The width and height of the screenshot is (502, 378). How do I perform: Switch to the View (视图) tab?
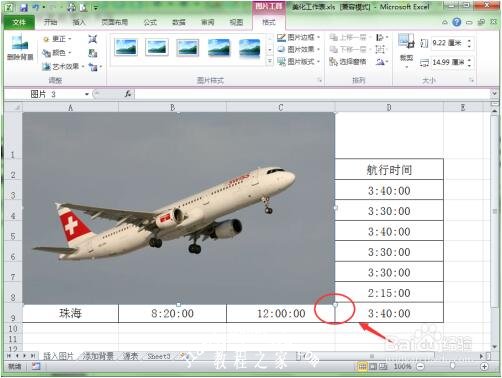coord(236,22)
